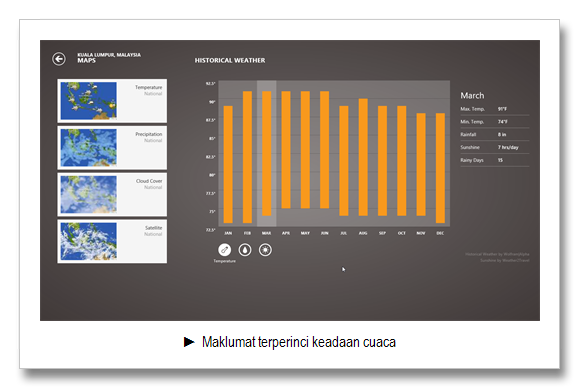Select the JUN temperature bar

(x=324, y=150)
